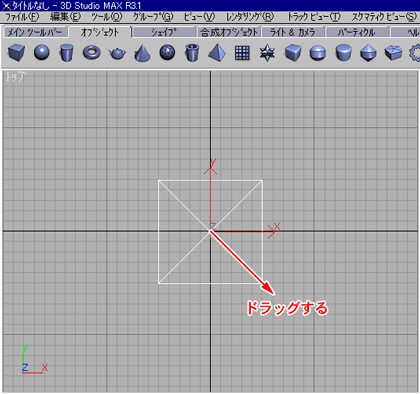Select the Teapot primitive icon
420x394 pixels.
(x=117, y=53)
